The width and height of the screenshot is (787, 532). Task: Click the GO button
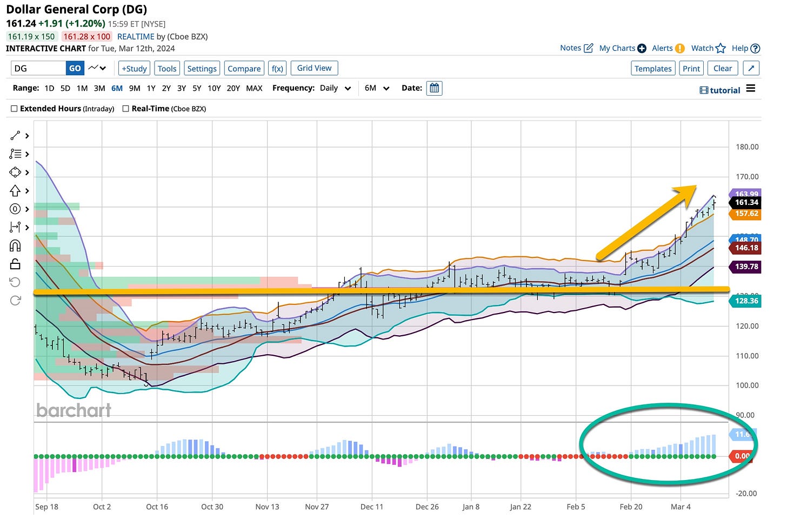[x=75, y=68]
